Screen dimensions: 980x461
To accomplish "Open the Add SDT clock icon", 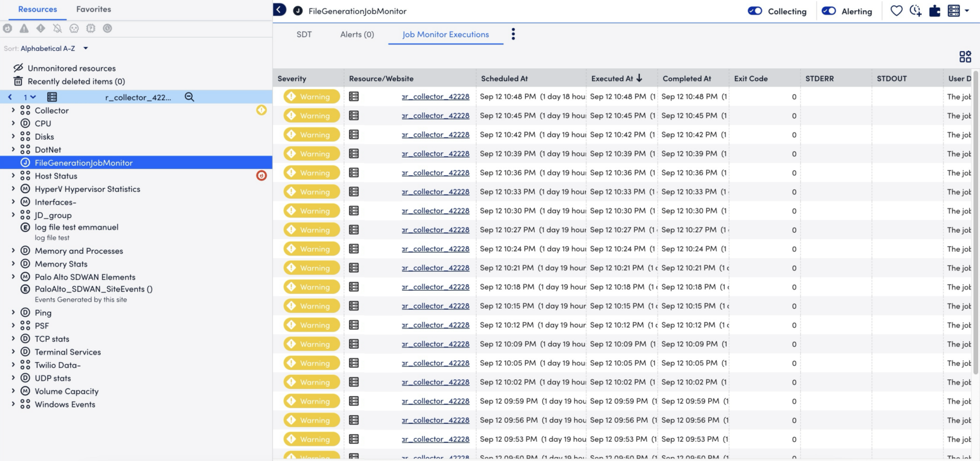I will coord(916,11).
